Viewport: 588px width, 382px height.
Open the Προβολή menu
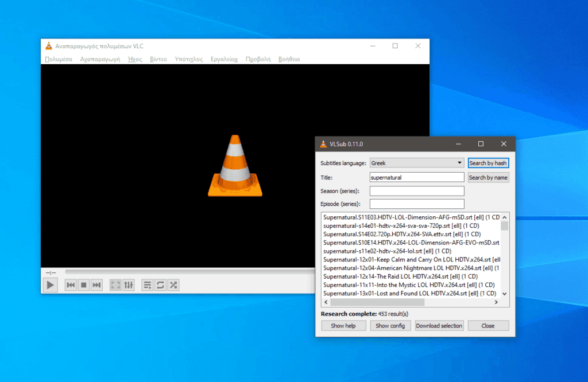258,59
